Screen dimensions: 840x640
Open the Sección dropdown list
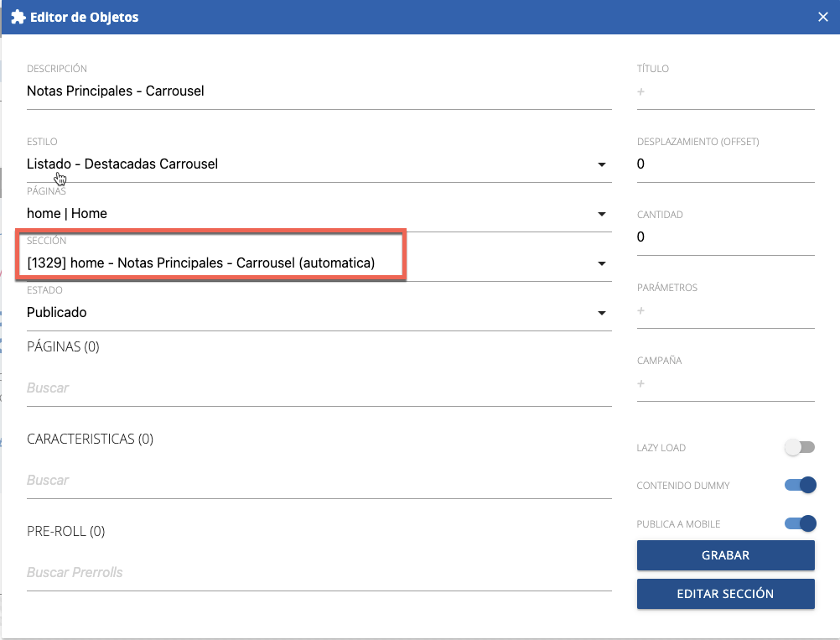[601, 263]
